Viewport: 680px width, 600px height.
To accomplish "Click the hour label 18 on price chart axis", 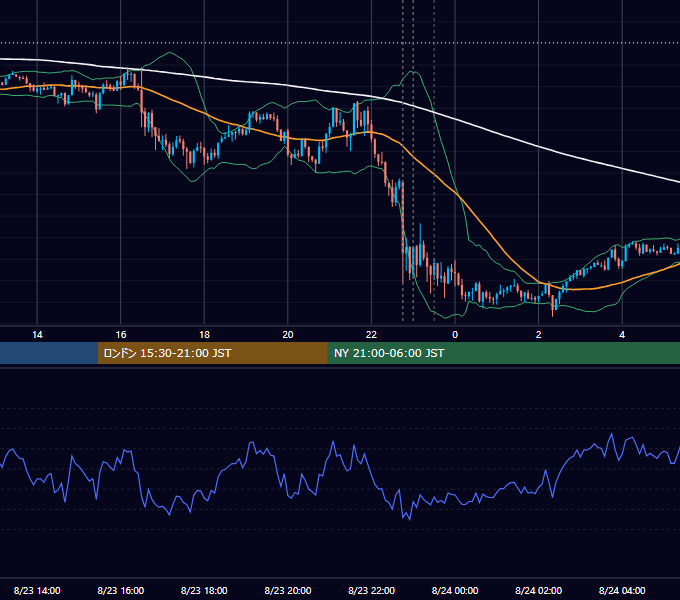I will 204,335.
